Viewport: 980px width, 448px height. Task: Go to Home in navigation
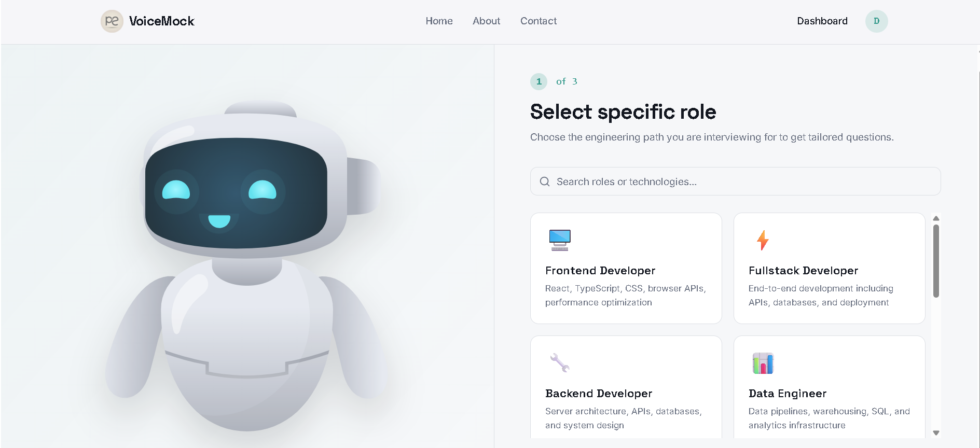point(439,21)
